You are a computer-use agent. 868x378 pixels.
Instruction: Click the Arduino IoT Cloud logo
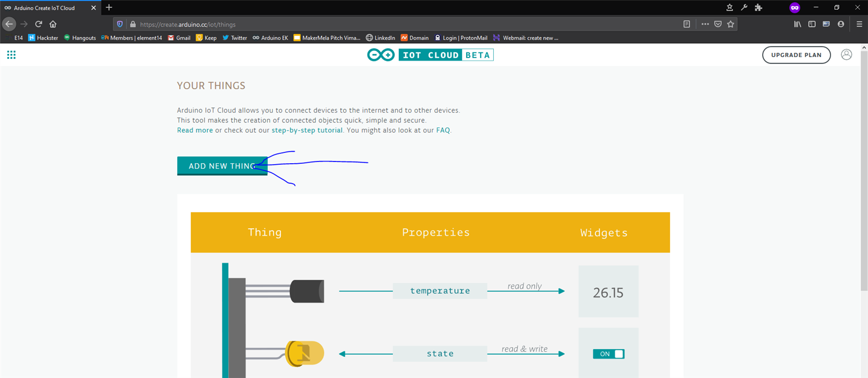point(430,55)
